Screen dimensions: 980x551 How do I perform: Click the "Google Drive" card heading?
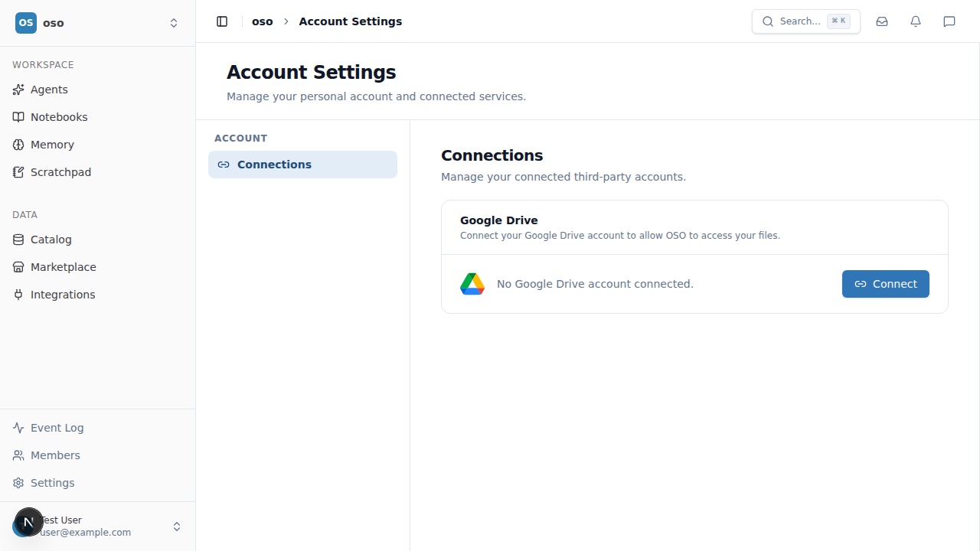click(x=499, y=220)
